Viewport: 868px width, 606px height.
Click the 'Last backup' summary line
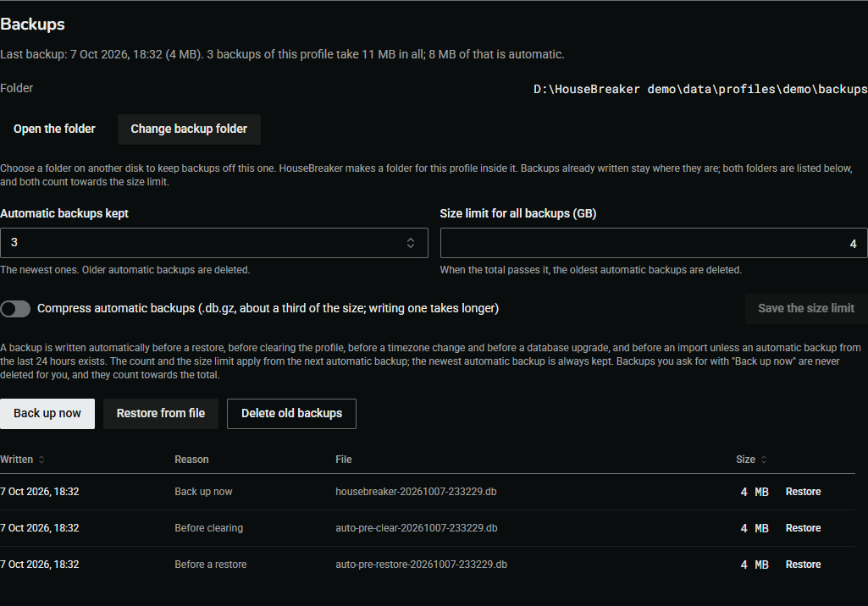point(282,54)
